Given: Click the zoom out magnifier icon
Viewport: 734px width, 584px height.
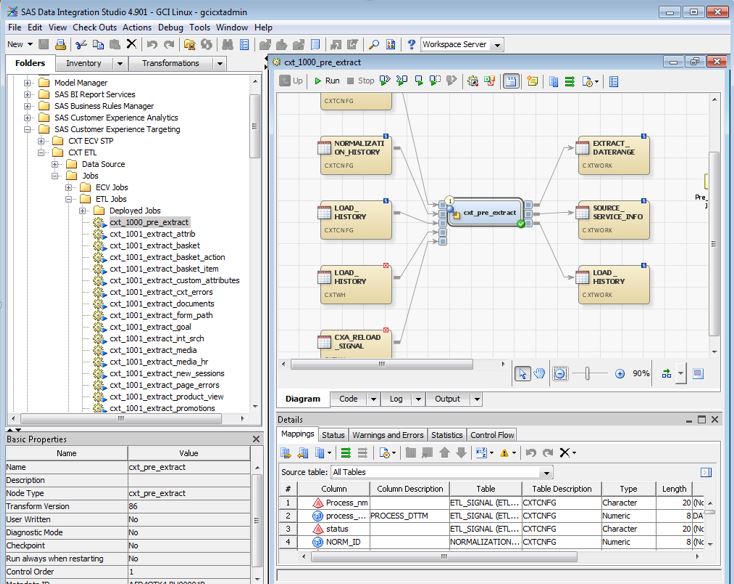Looking at the screenshot, I should (560, 373).
